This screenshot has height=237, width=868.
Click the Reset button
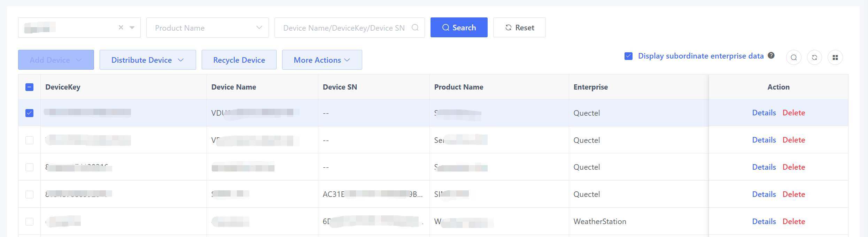coord(519,28)
